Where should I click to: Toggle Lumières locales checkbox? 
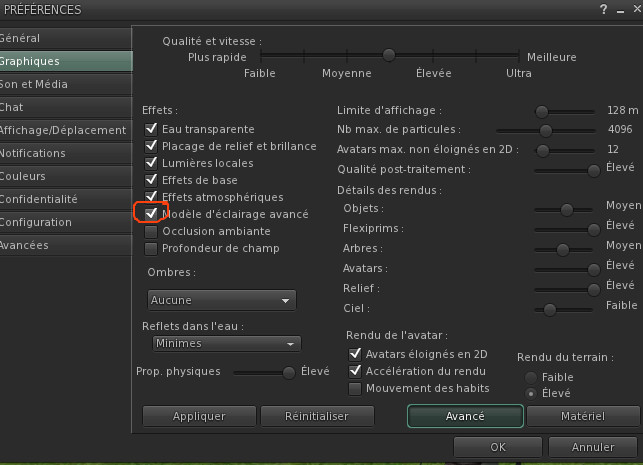(151, 163)
